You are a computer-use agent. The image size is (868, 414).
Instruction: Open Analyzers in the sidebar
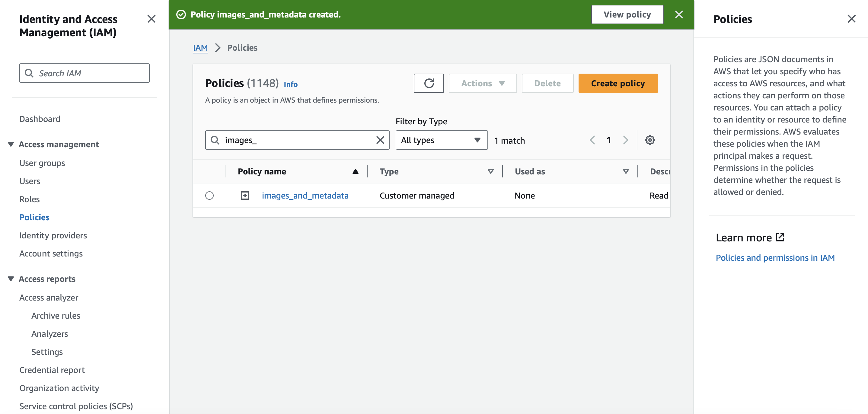pyautogui.click(x=49, y=334)
